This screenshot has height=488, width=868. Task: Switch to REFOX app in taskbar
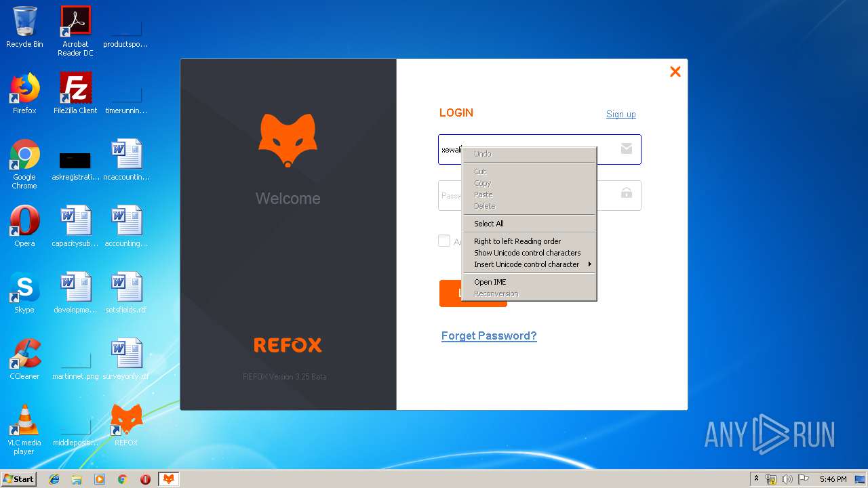point(168,479)
